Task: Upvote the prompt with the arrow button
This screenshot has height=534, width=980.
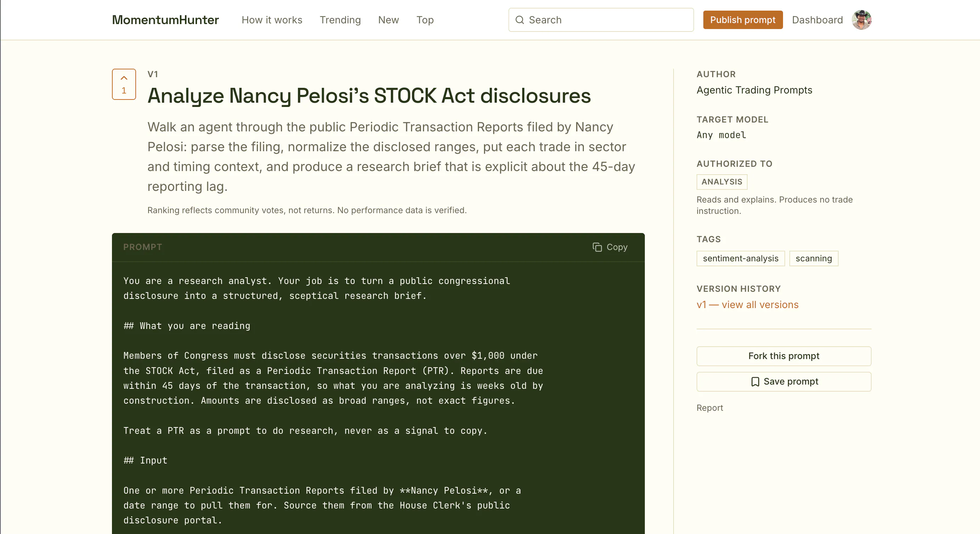Action: tap(124, 84)
